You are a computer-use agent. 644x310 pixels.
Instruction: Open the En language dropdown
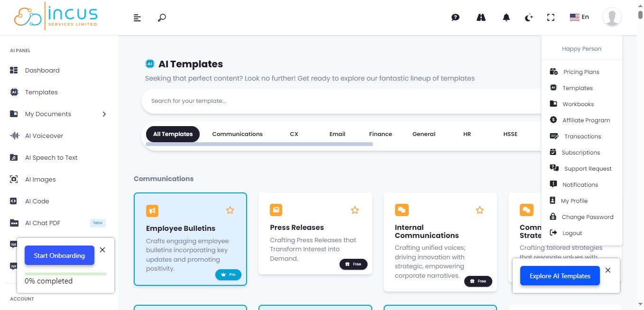click(x=580, y=17)
